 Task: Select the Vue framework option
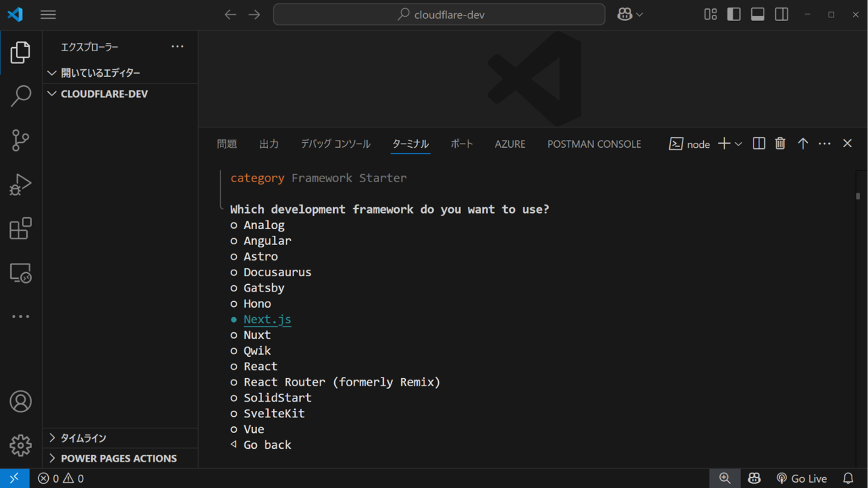pos(254,429)
